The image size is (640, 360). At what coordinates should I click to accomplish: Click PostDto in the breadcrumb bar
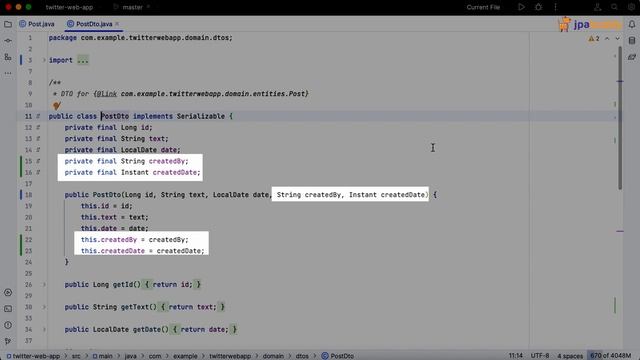tap(338, 356)
